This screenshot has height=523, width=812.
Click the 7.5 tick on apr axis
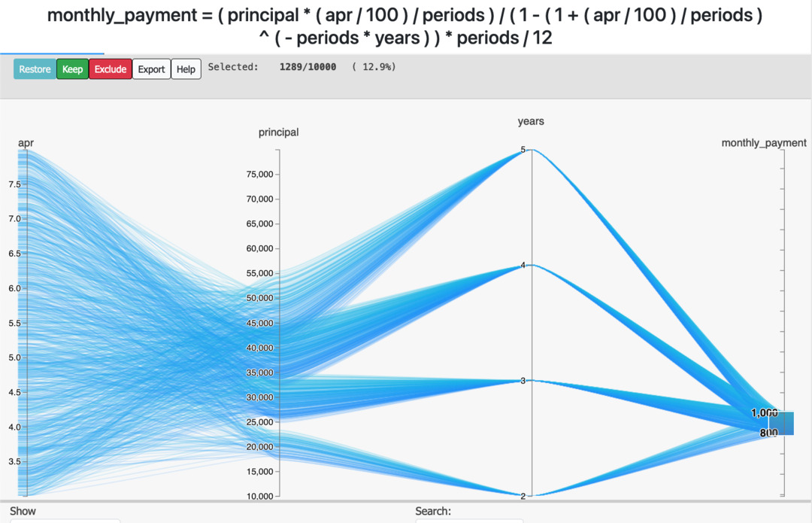pyautogui.click(x=14, y=184)
